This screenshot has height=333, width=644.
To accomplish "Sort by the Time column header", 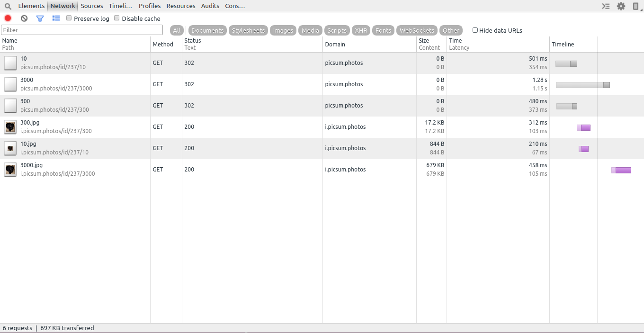I will (498, 44).
